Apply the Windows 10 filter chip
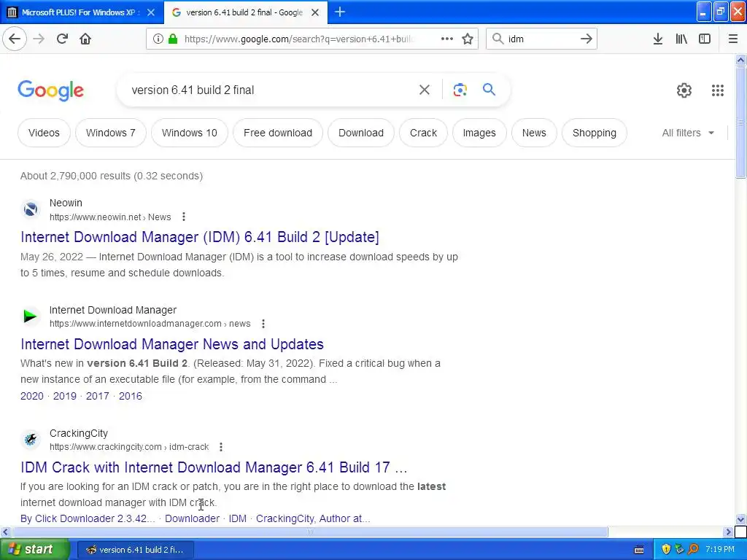 189,133
